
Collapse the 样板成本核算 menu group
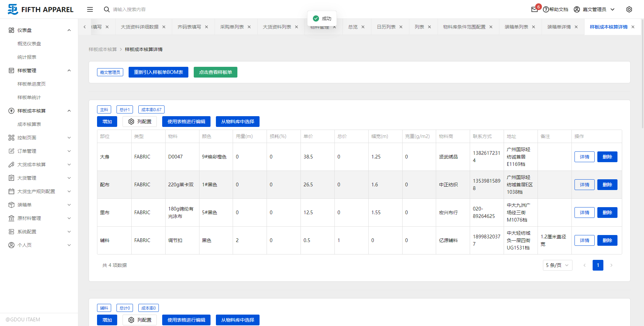click(x=69, y=111)
